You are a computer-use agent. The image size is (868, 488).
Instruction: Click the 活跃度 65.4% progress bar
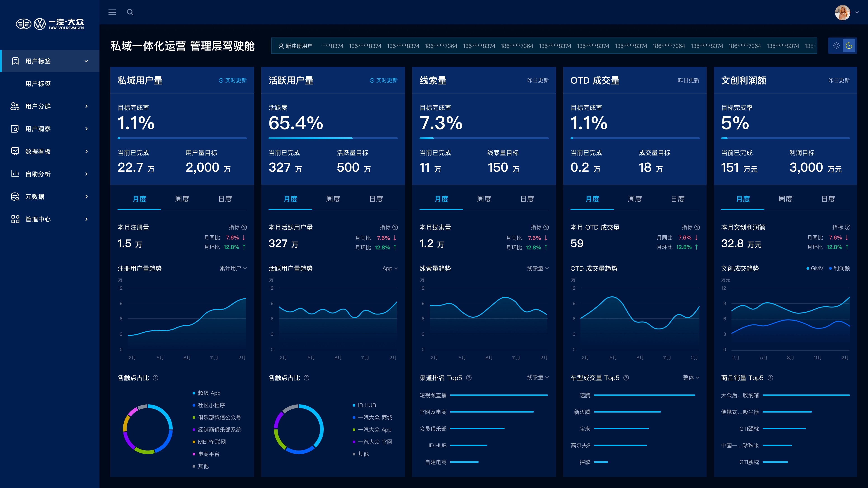[x=333, y=138]
